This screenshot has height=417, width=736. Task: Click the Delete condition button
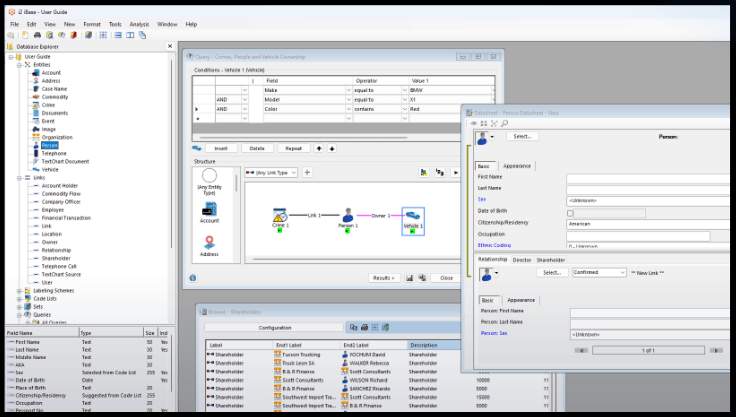pos(257,148)
